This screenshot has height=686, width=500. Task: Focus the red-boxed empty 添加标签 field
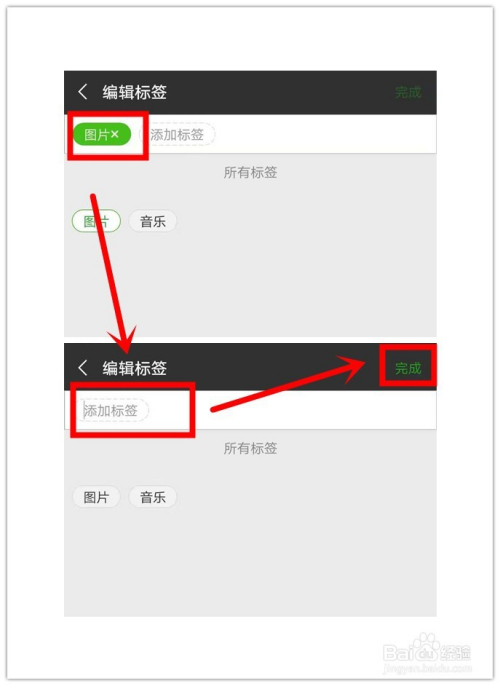coord(111,410)
